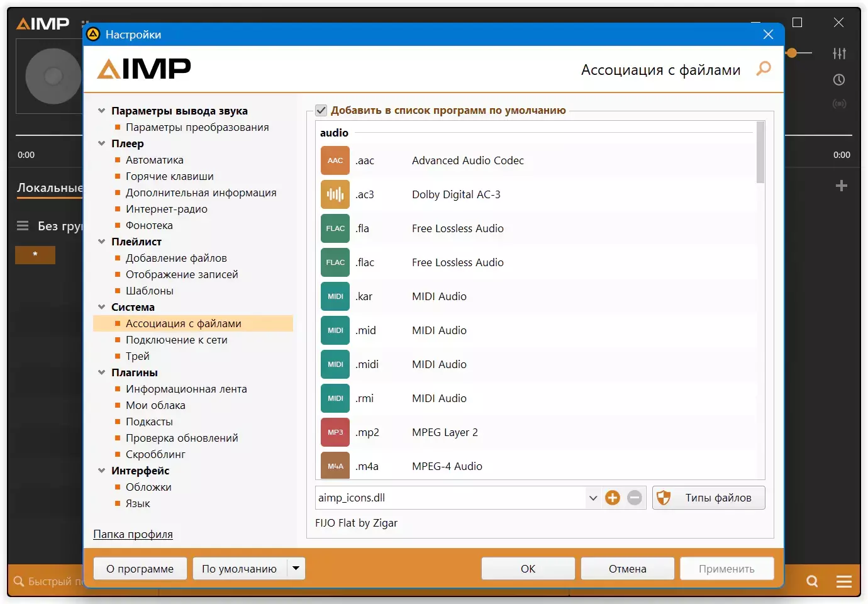Open the hamburger menu at AIMP bottom right
The height and width of the screenshot is (604, 868).
844,581
